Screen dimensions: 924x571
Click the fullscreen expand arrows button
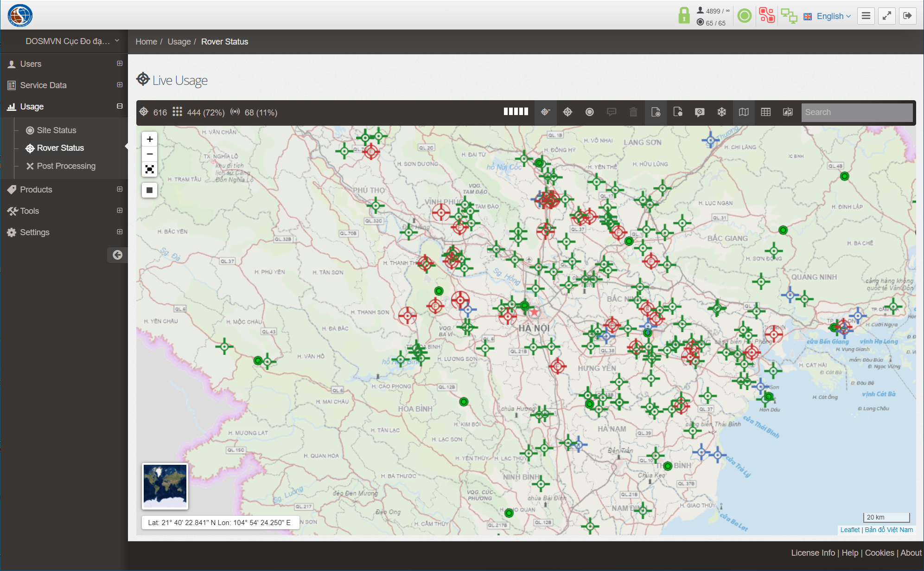(x=886, y=16)
